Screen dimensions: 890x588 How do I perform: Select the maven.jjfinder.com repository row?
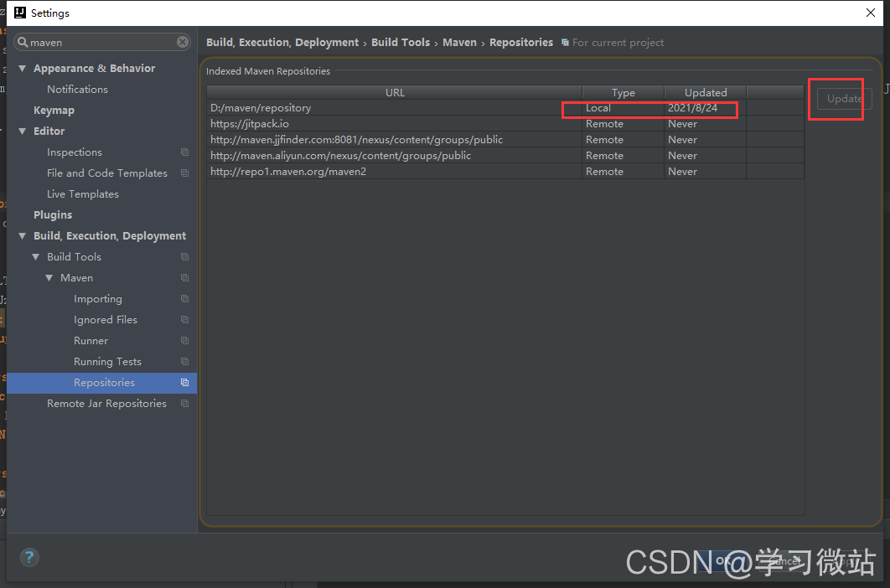(505, 140)
